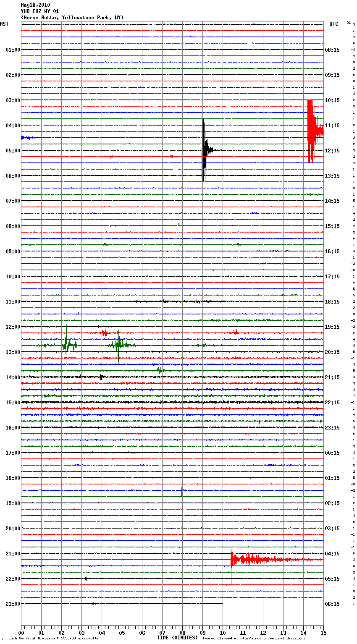
Task: Click the 06:15 UTC time label
Action: click(x=332, y=604)
